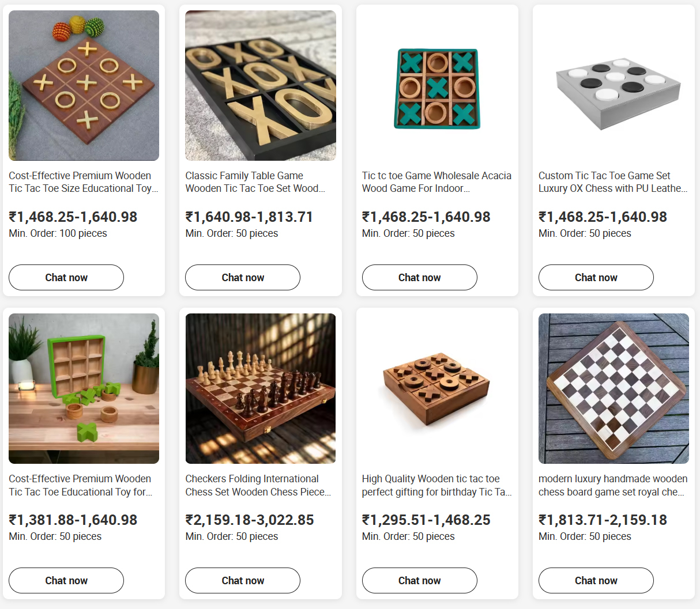Viewport: 700px width, 609px height.
Task: Open the gray PU leather OX chess image
Action: coord(614,85)
